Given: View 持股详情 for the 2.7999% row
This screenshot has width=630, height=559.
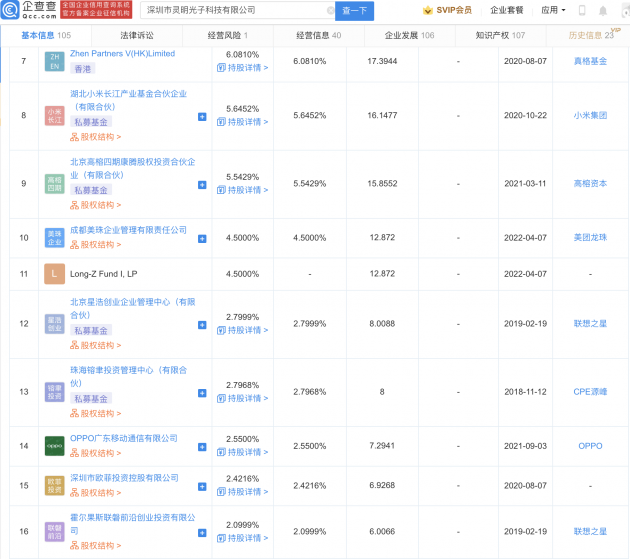Looking at the screenshot, I should click(x=242, y=330).
